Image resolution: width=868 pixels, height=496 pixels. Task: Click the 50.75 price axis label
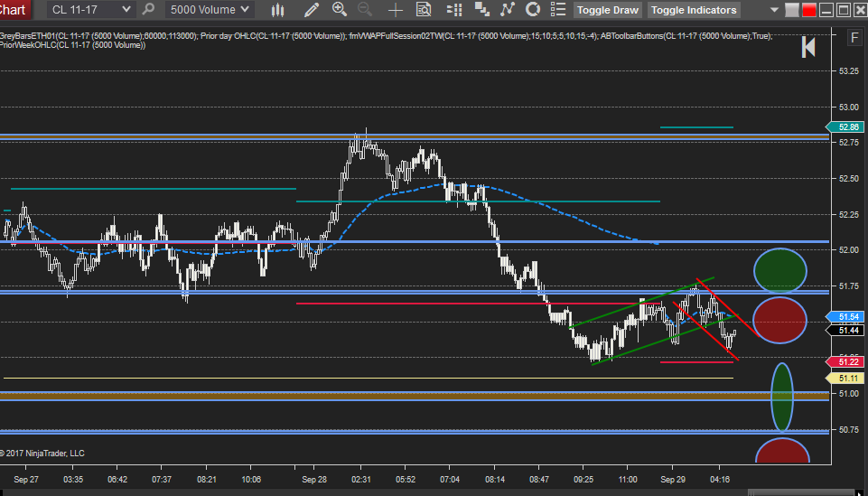coord(849,429)
